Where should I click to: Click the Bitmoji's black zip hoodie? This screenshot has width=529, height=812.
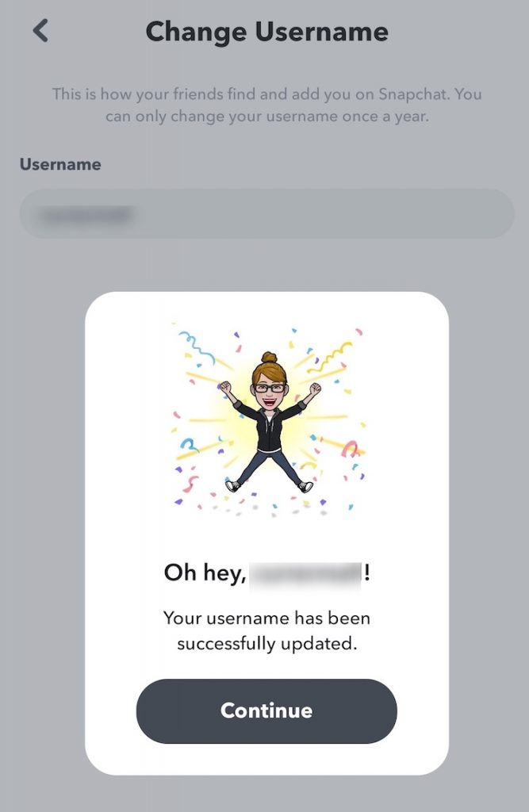click(x=268, y=426)
